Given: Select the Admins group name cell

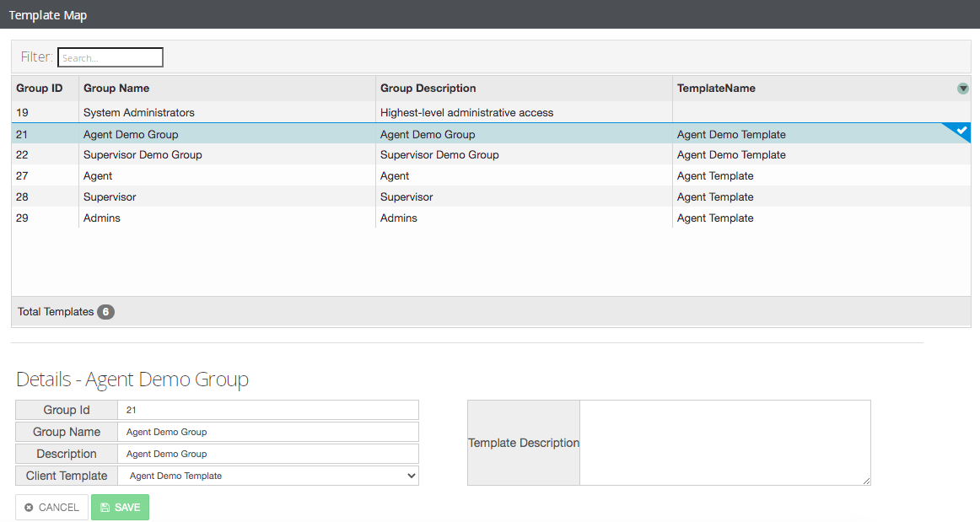Looking at the screenshot, I should tap(226, 218).
